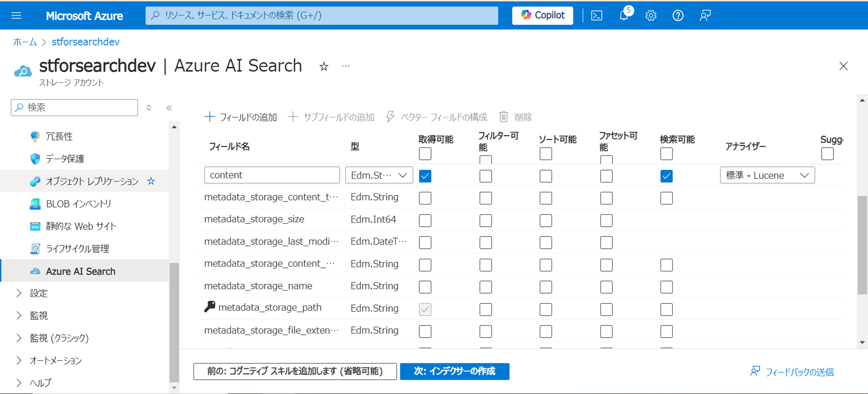This screenshot has width=868, height=394.
Task: Check 検索可能 header select-all checkbox
Action: 666,154
